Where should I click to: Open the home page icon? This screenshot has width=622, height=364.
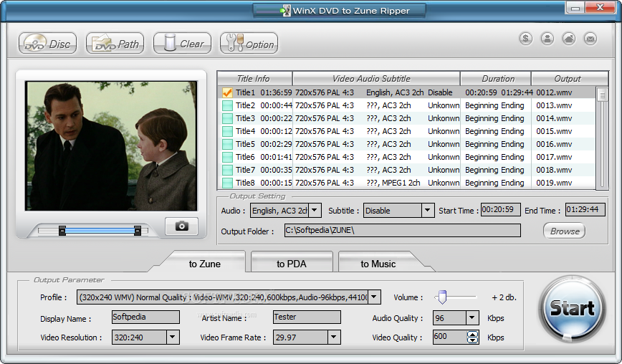coord(568,39)
